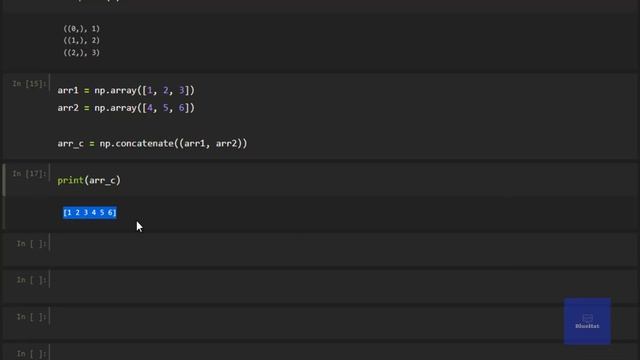Click the In [17]: prompt label
This screenshot has height=360, width=640.
click(29, 173)
